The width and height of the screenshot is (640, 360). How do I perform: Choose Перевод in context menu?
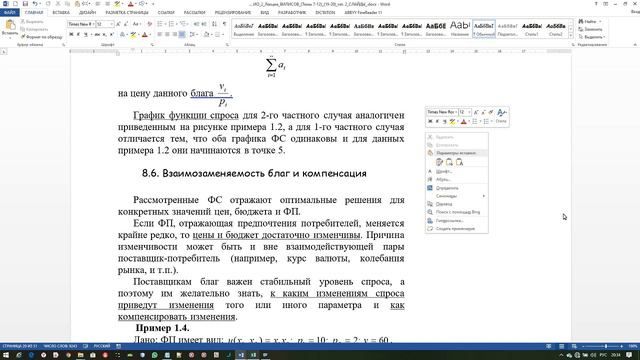[x=456, y=204]
